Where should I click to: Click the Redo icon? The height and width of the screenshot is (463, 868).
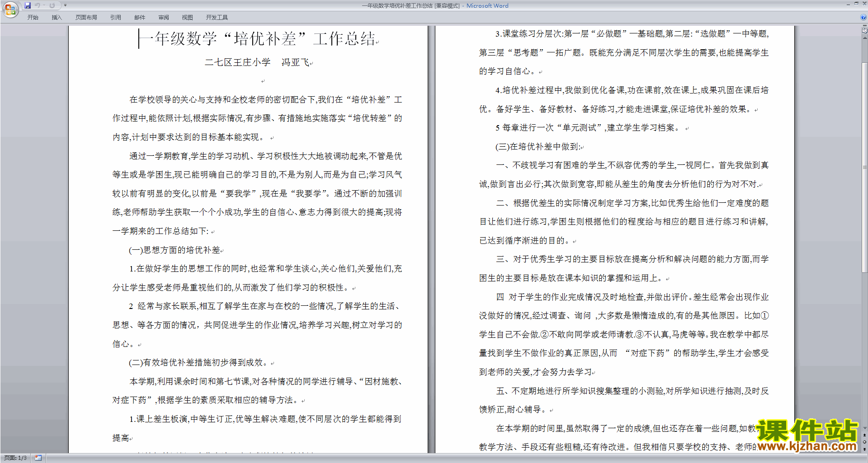tap(52, 5)
